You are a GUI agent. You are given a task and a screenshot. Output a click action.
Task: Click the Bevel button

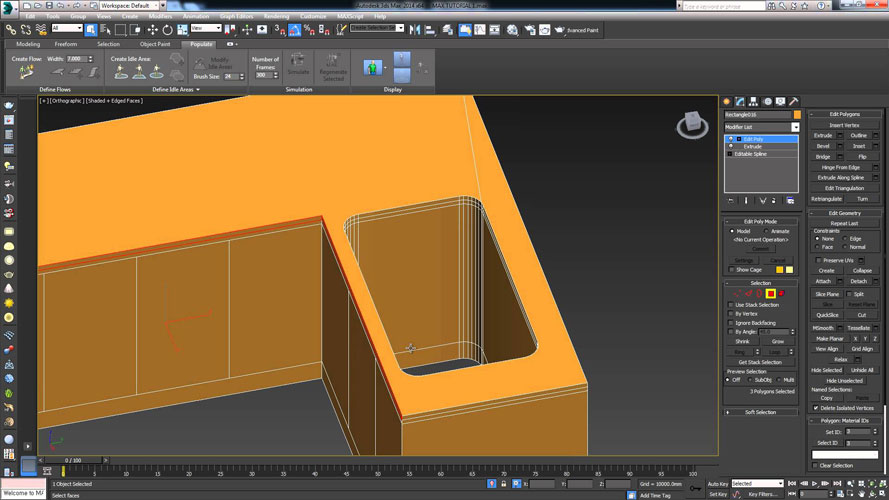pos(823,146)
